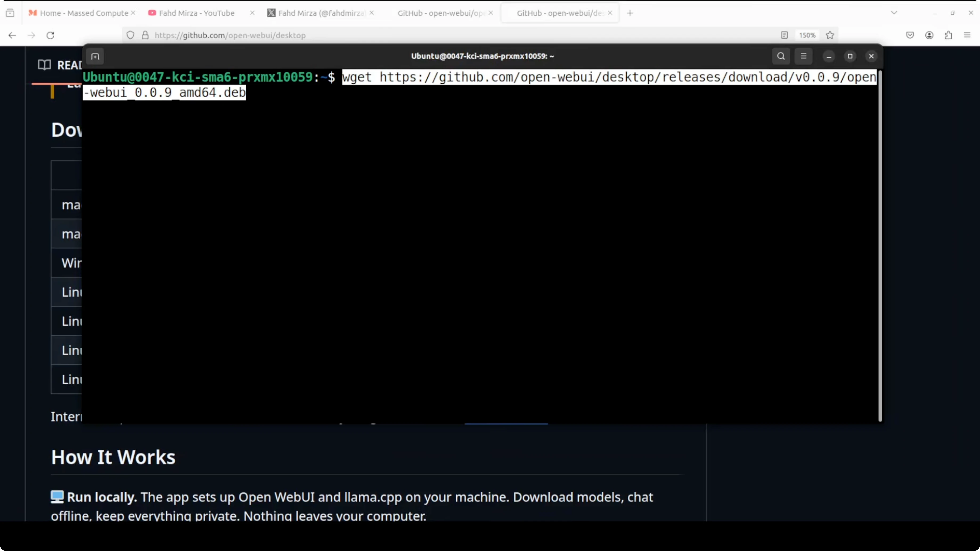Open Save to Pocket icon
Viewport: 980px width, 551px height.
tap(910, 35)
